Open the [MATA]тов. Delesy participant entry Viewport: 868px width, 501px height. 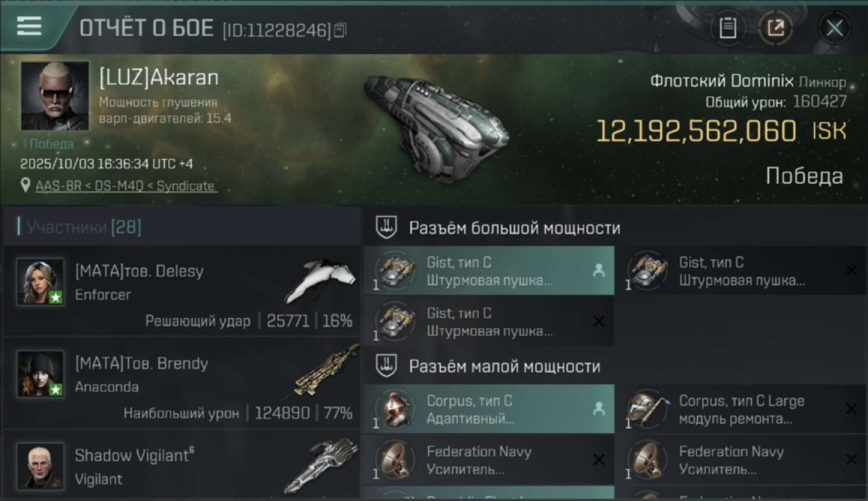click(182, 291)
